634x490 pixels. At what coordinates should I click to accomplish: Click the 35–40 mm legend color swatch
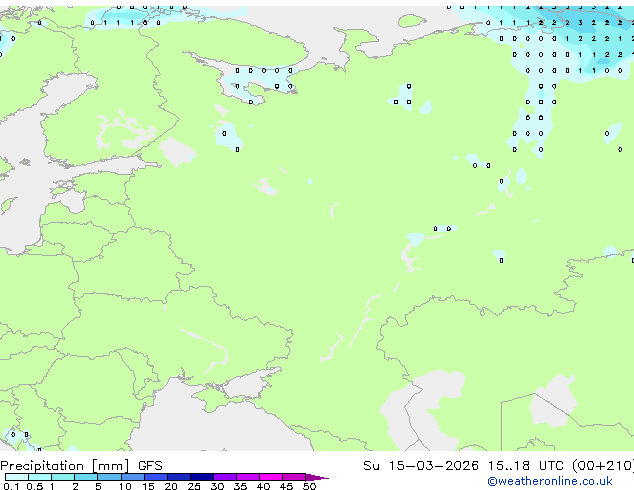point(248,477)
